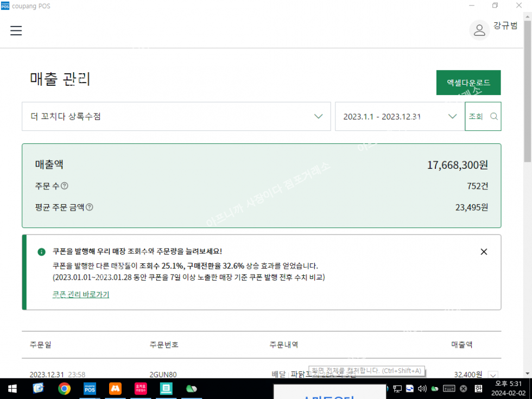The width and height of the screenshot is (532, 399).
Task: Click the 평균 주문 금액 help icon
Action: (x=90, y=207)
